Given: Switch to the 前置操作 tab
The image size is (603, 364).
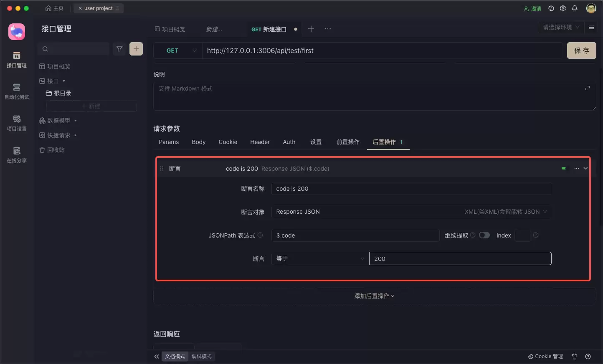Looking at the screenshot, I should click(x=348, y=142).
